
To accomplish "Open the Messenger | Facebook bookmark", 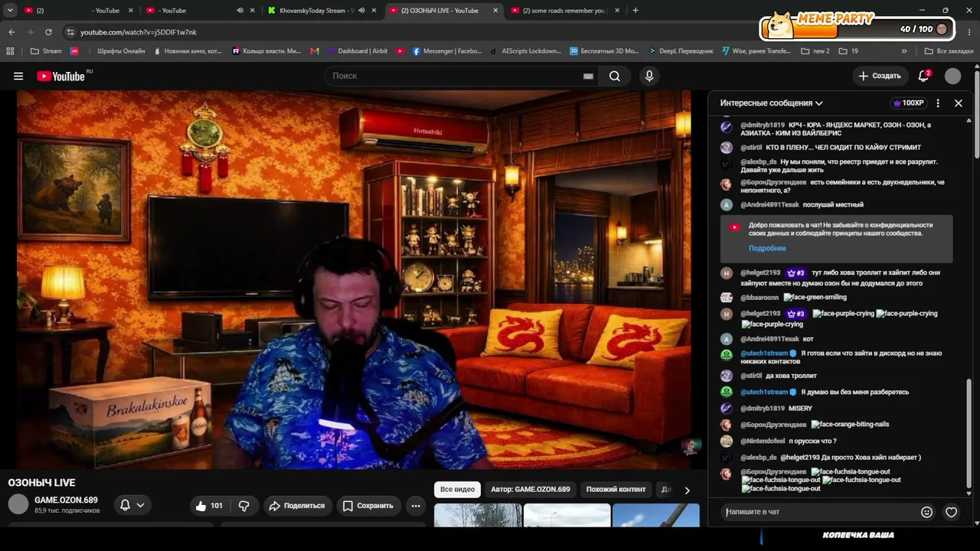I will 447,51.
